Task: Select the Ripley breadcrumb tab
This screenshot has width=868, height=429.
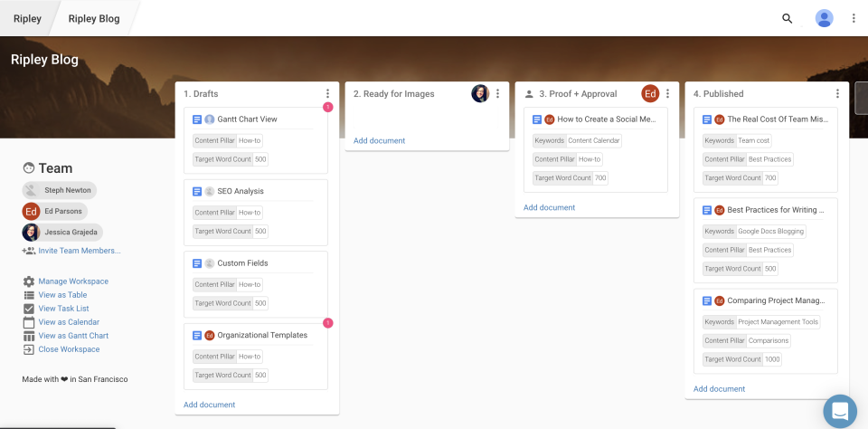Action: click(27, 18)
